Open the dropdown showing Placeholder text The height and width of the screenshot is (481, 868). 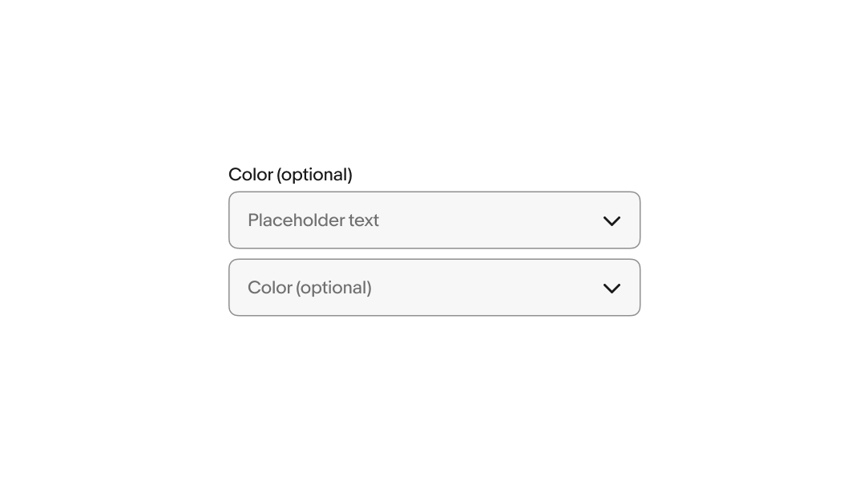tap(434, 220)
